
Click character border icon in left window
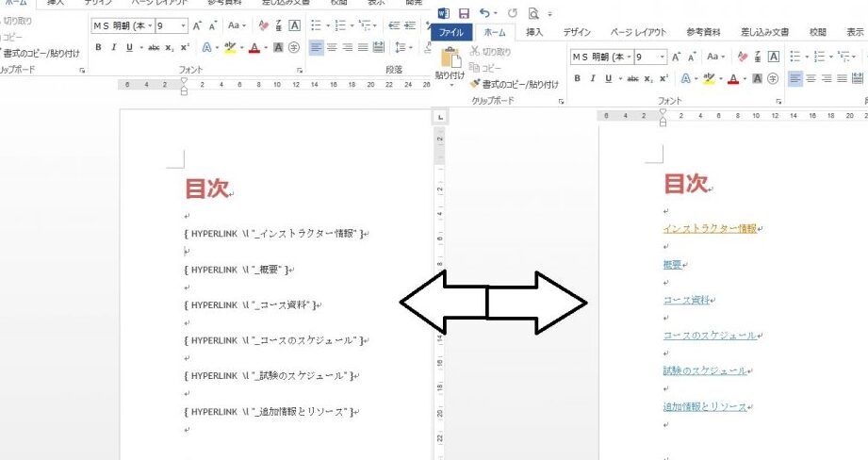coord(294,25)
